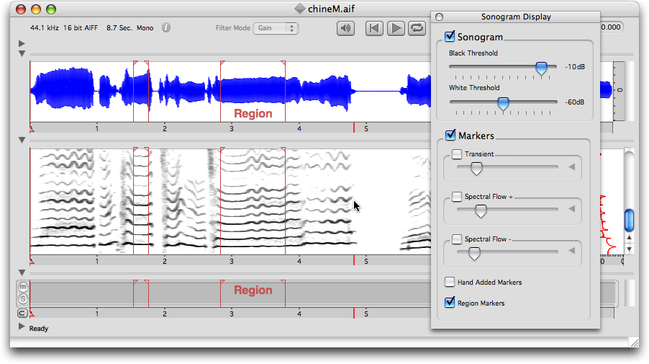
Task: Collapse the waveform pane disclosure triangle
Action: [22, 54]
